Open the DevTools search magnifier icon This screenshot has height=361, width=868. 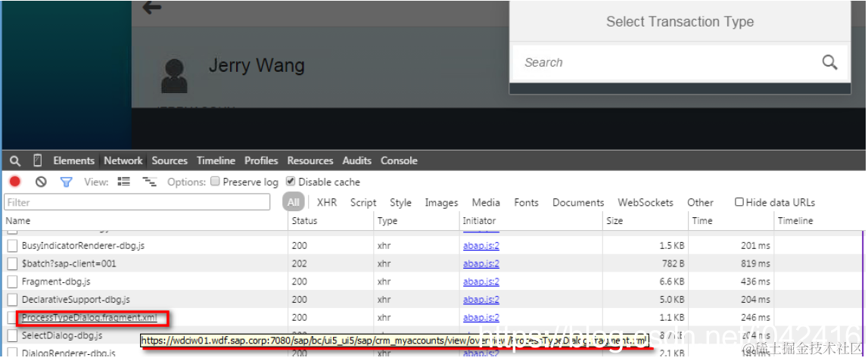15,161
